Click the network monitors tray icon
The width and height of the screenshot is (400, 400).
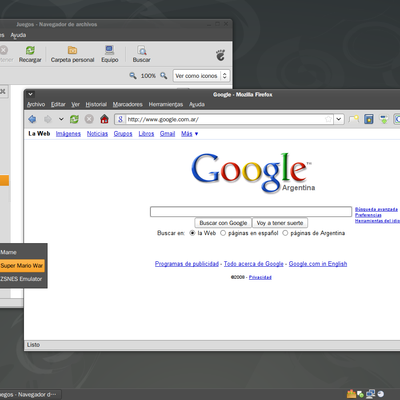(370, 394)
